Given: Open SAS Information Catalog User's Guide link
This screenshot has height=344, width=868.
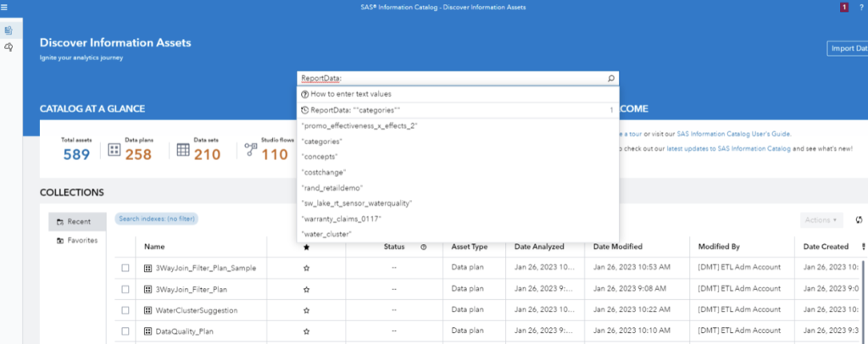Looking at the screenshot, I should (x=733, y=134).
